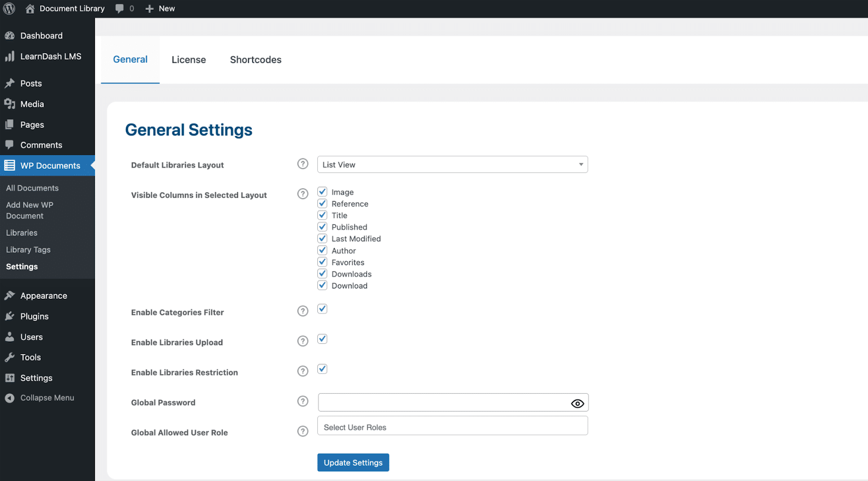Image resolution: width=868 pixels, height=481 pixels.
Task: Disable the Enable Libraries Upload checkbox
Action: 322,339
